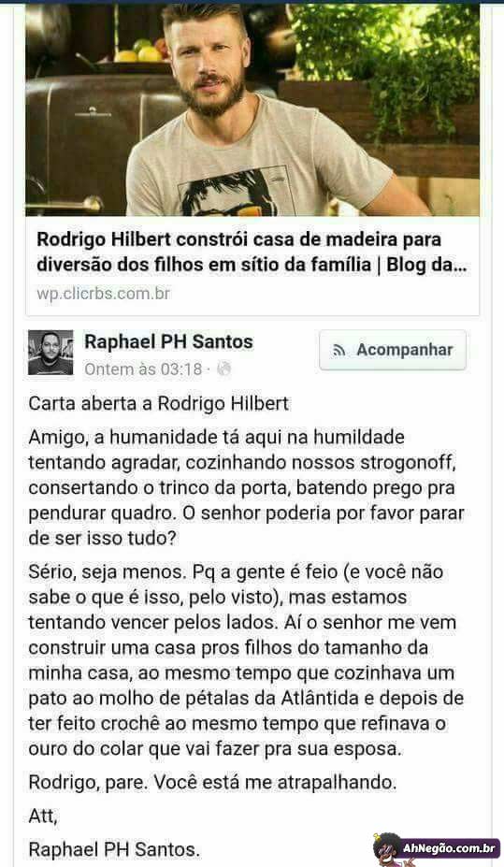Click the paragraph beginning Amigo, a humanidade
The height and width of the screenshot is (867, 504).
click(x=247, y=487)
